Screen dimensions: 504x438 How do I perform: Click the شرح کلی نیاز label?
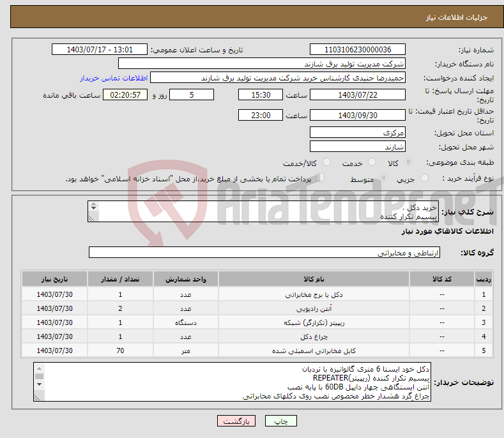coord(468,212)
